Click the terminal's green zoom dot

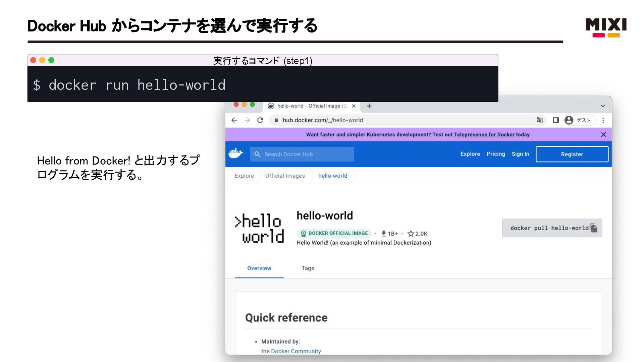[51, 60]
